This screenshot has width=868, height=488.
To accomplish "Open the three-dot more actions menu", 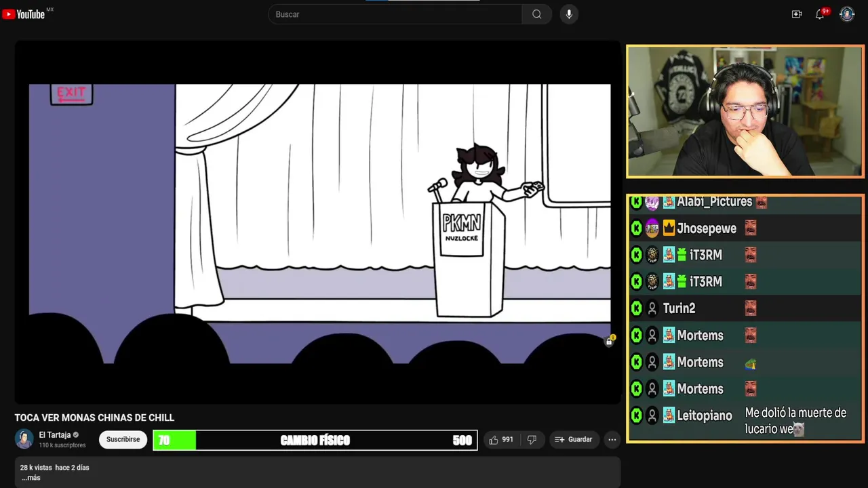I will tap(612, 440).
